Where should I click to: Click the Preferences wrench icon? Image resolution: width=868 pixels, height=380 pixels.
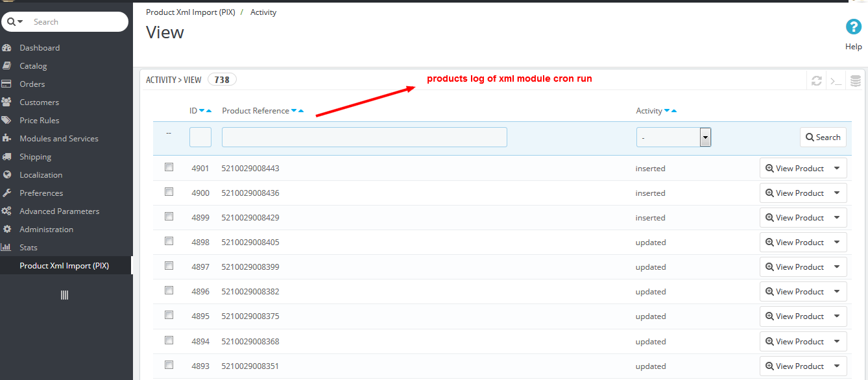point(6,193)
